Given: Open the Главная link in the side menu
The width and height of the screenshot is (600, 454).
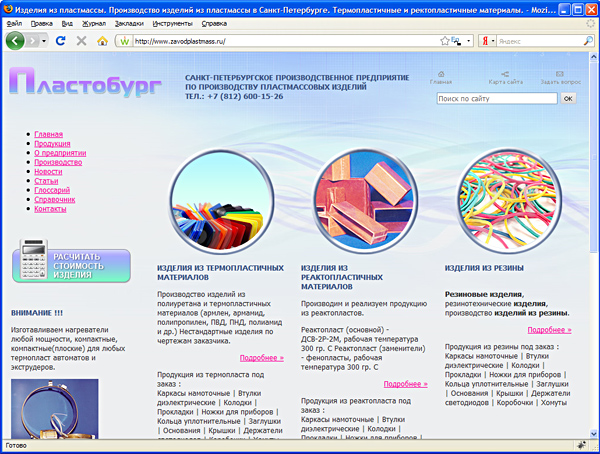Looking at the screenshot, I should coord(49,134).
